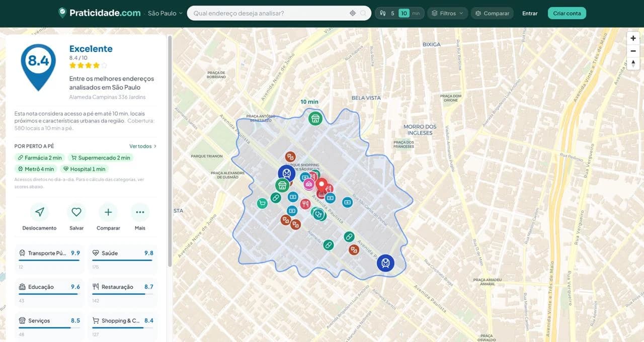The width and height of the screenshot is (644, 342).
Task: Click the blue metro marker on Avenida Paulista
Action: click(x=385, y=263)
